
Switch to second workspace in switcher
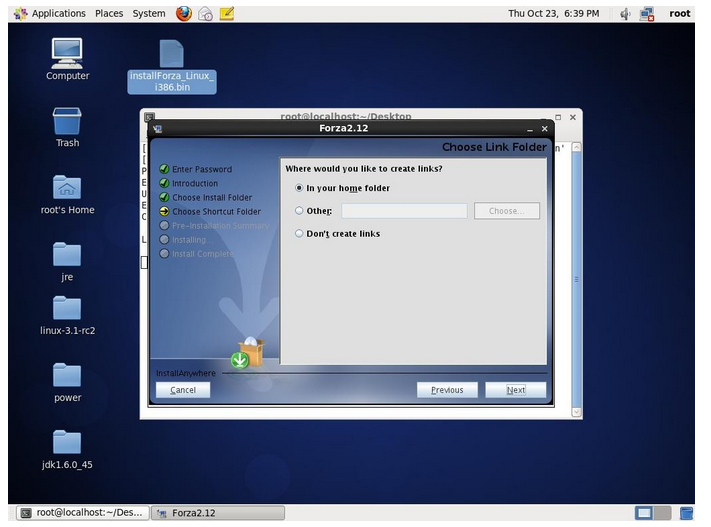662,513
